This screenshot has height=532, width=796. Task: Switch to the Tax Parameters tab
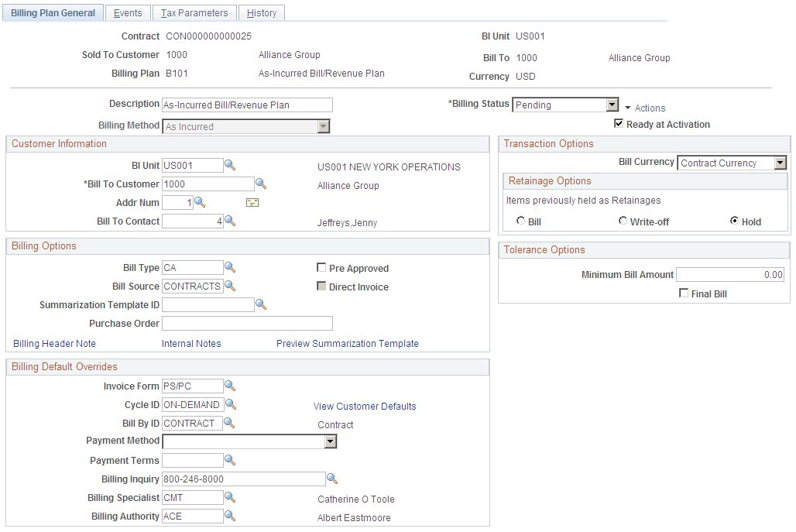click(x=194, y=12)
